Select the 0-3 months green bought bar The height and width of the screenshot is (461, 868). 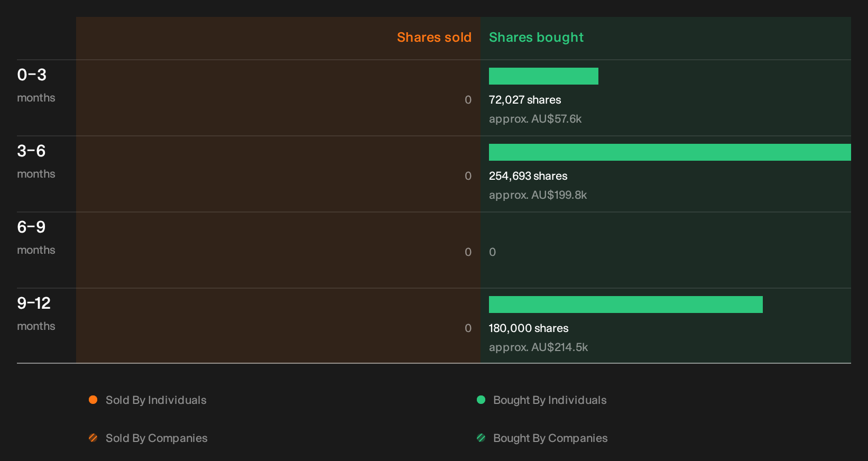543,76
